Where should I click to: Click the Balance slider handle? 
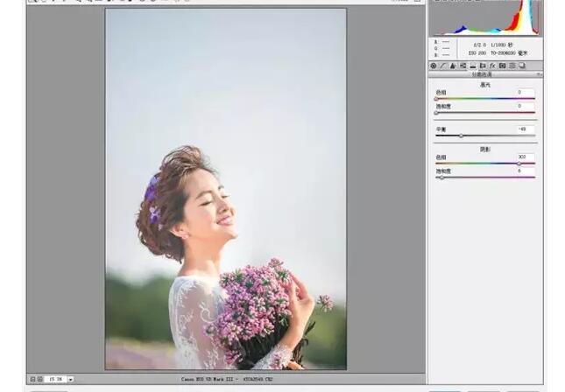click(461, 136)
